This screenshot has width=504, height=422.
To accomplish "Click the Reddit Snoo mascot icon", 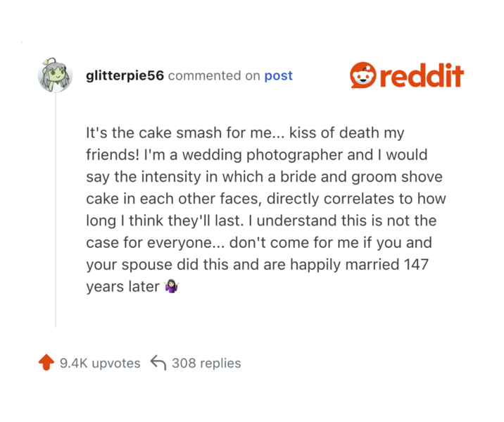I will (x=363, y=75).
